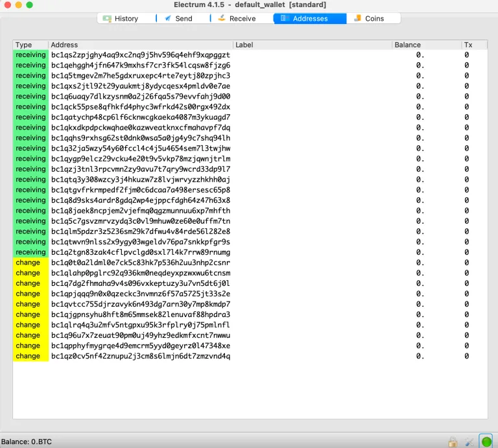Screen dimensions: 498x448
Task: Select change address starting bc1q0t0a2ldm
Action: click(141, 263)
